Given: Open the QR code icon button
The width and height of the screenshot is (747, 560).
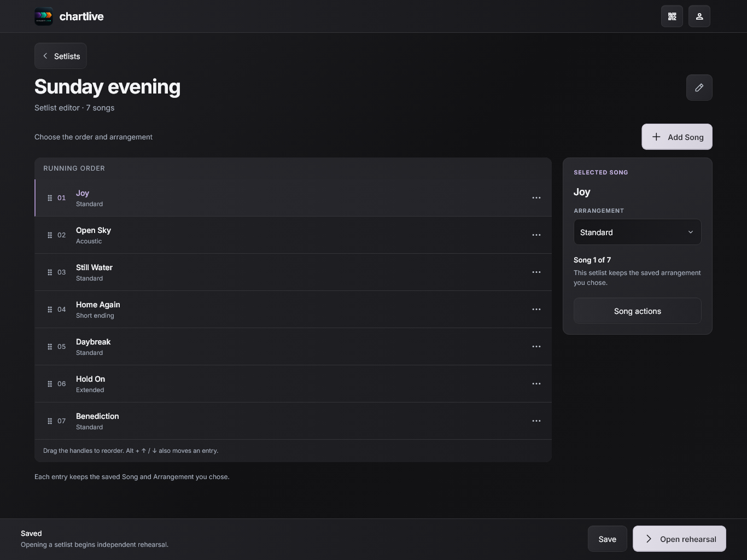Looking at the screenshot, I should [672, 16].
